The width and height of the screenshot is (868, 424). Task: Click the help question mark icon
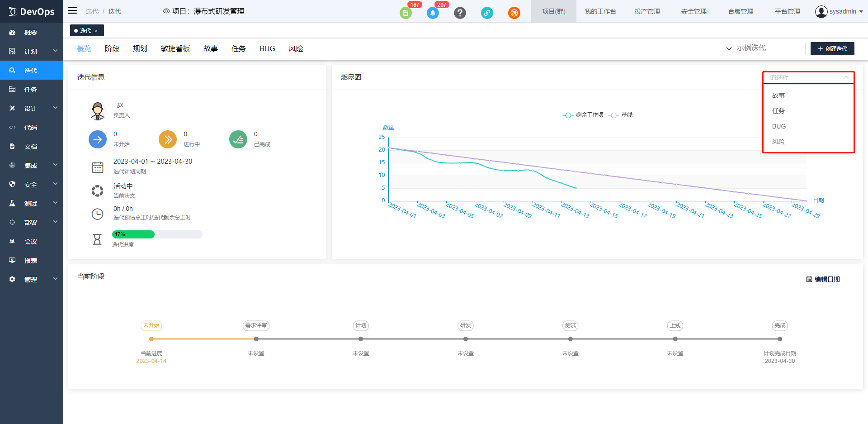pyautogui.click(x=460, y=13)
